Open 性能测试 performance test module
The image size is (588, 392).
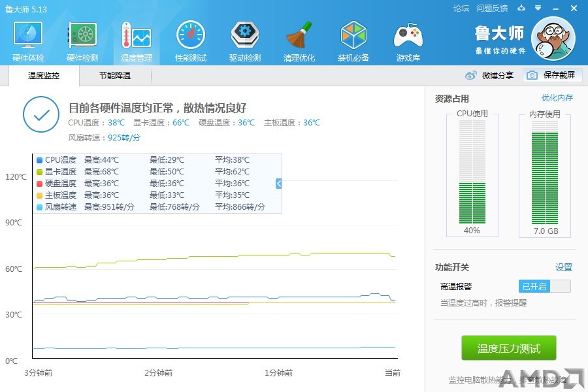[x=191, y=41]
